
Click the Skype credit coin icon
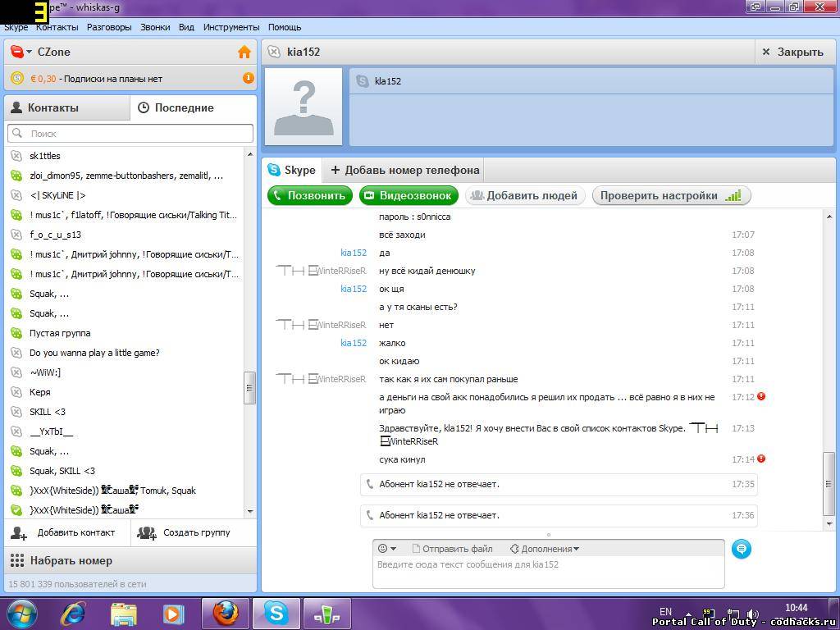click(x=17, y=78)
